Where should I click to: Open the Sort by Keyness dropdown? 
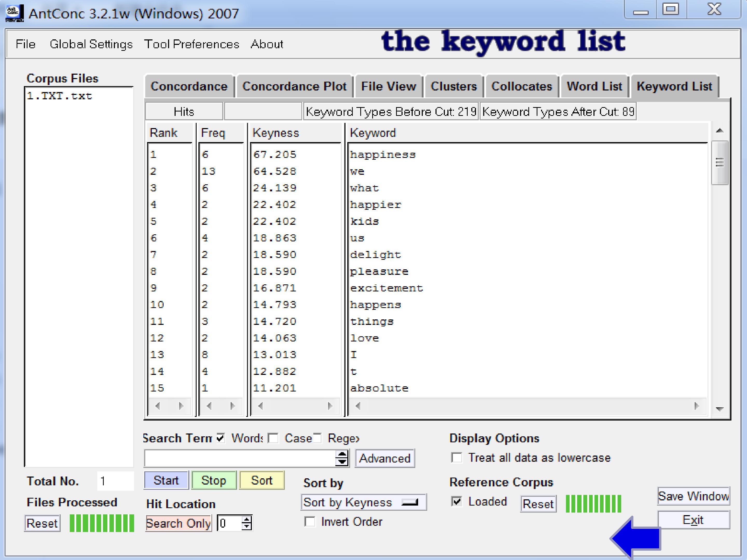tap(364, 502)
